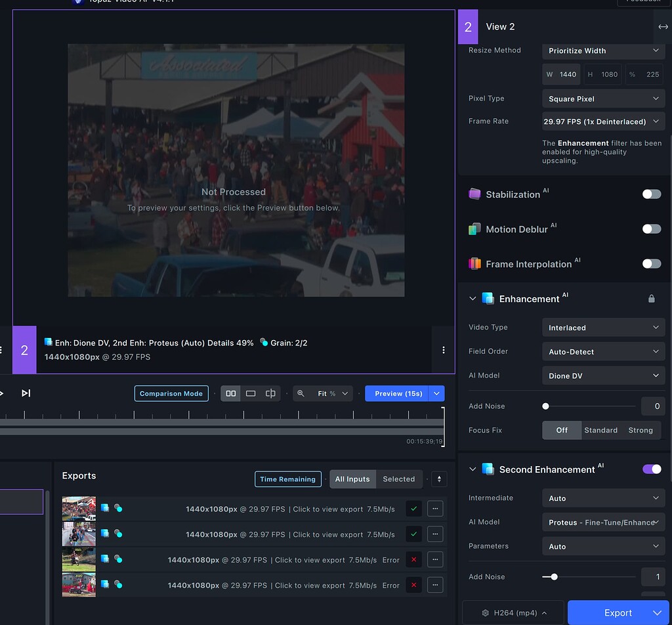The height and width of the screenshot is (625, 672).
Task: Open the Resize Method dropdown
Action: click(602, 51)
